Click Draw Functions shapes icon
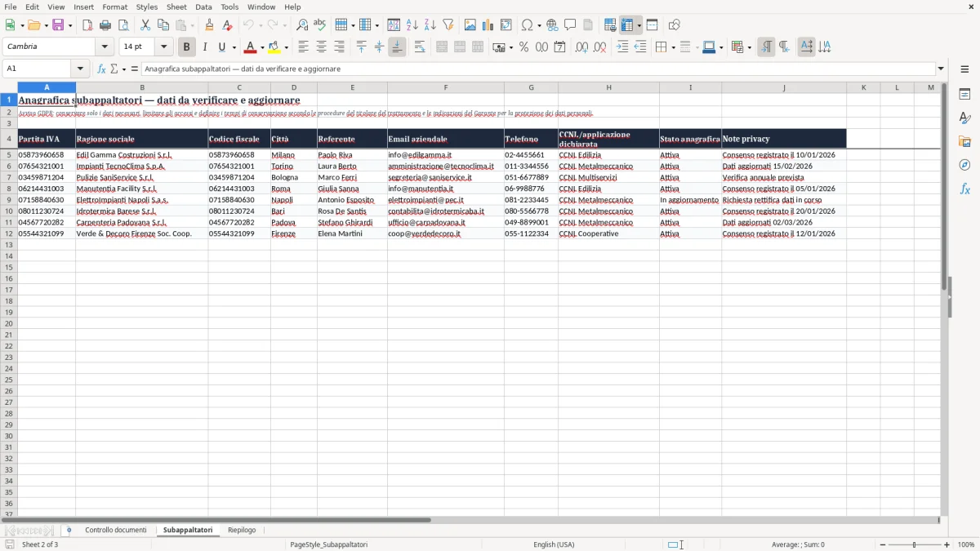980x551 pixels. coord(674,25)
